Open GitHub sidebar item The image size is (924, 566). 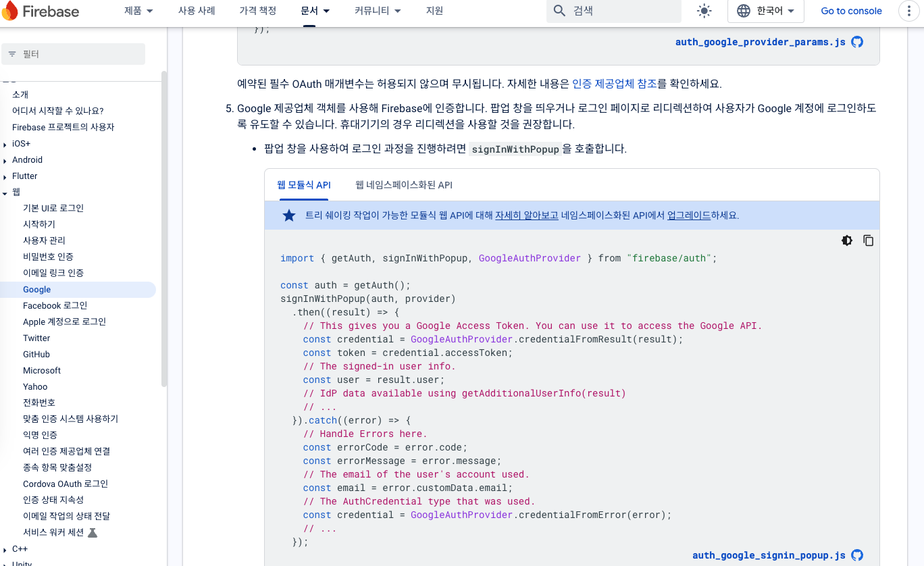[36, 354]
